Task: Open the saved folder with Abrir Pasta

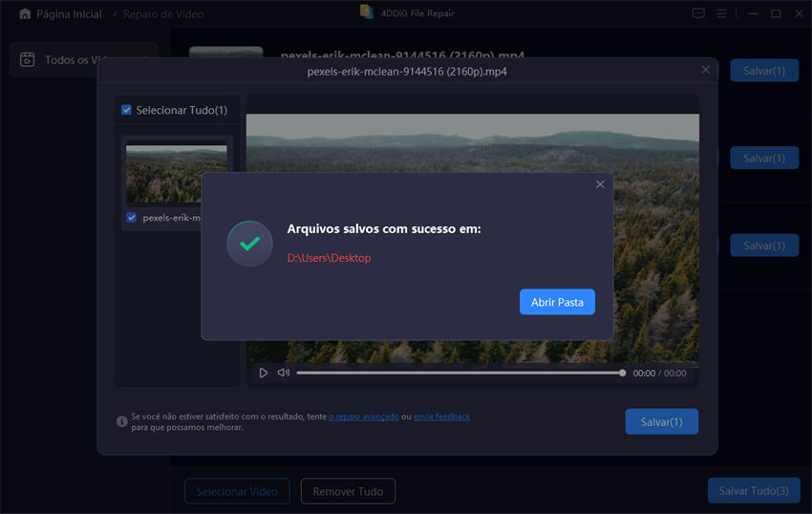Action: (x=557, y=302)
